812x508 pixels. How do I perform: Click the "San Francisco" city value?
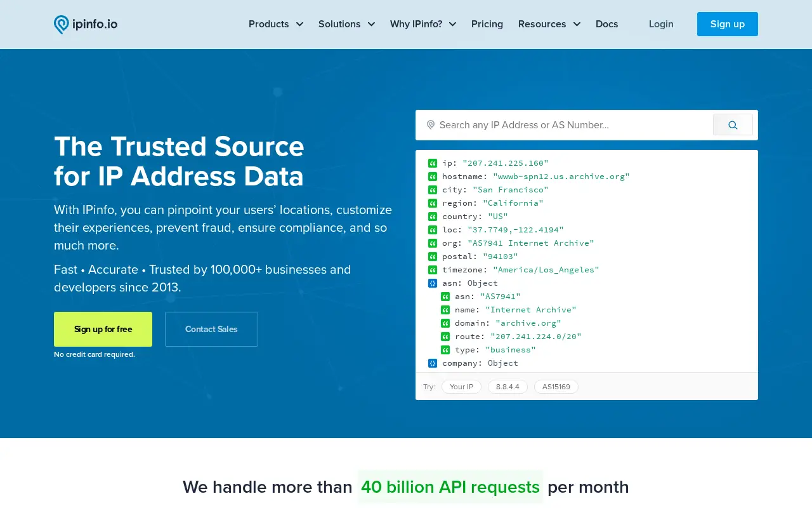click(511, 190)
